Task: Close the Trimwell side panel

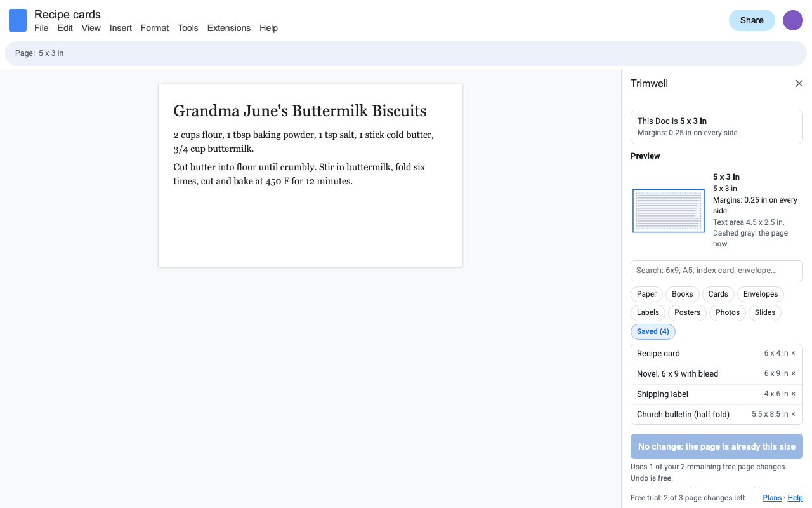Action: tap(799, 84)
